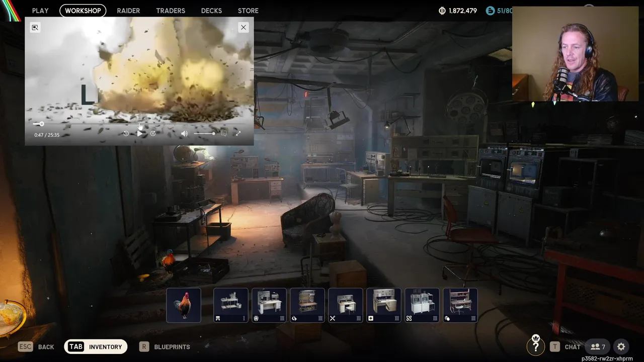Click the blue currency icon

click(490, 11)
